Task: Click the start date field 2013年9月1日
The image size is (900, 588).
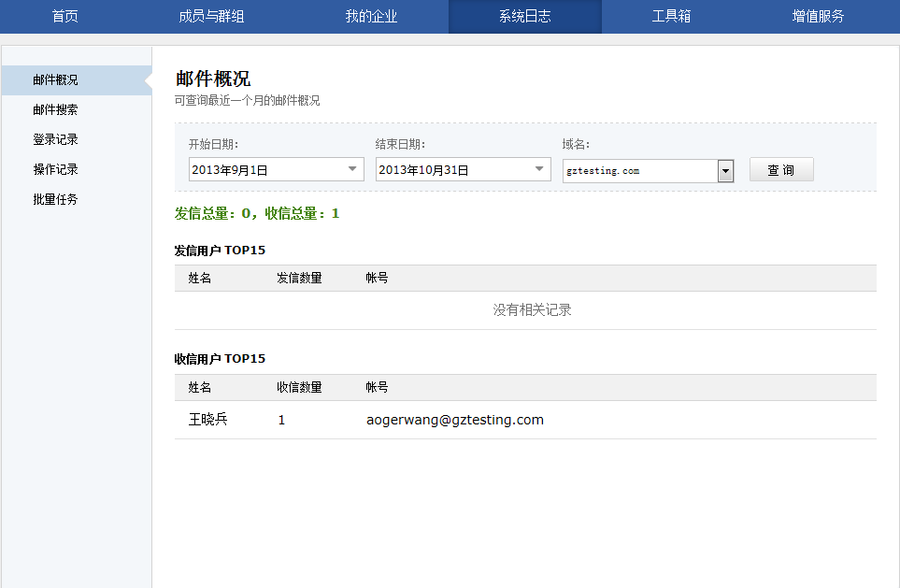Action: [x=266, y=170]
